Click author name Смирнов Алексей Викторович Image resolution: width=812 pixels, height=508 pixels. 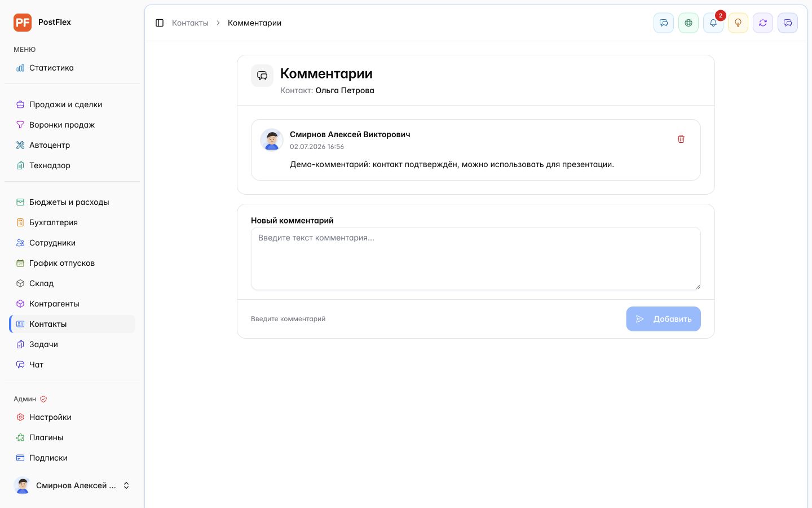(x=350, y=134)
